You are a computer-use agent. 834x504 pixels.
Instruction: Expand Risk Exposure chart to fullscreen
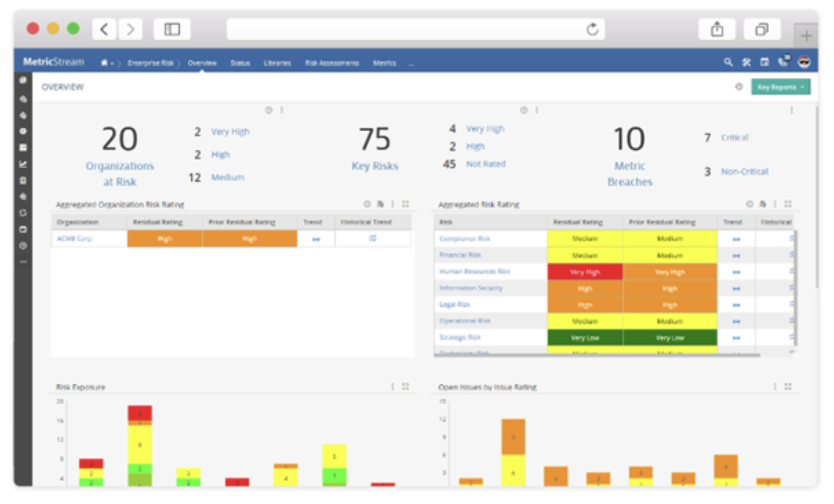(x=405, y=387)
